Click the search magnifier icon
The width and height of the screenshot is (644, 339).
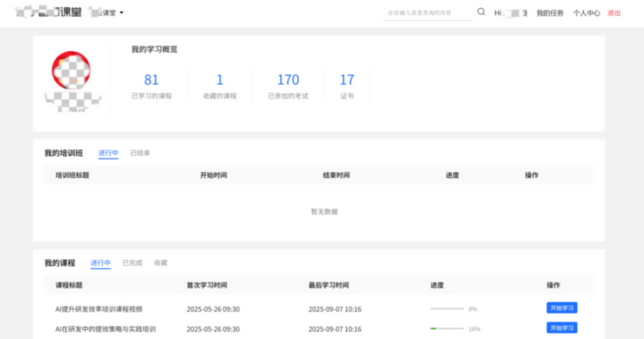point(481,12)
